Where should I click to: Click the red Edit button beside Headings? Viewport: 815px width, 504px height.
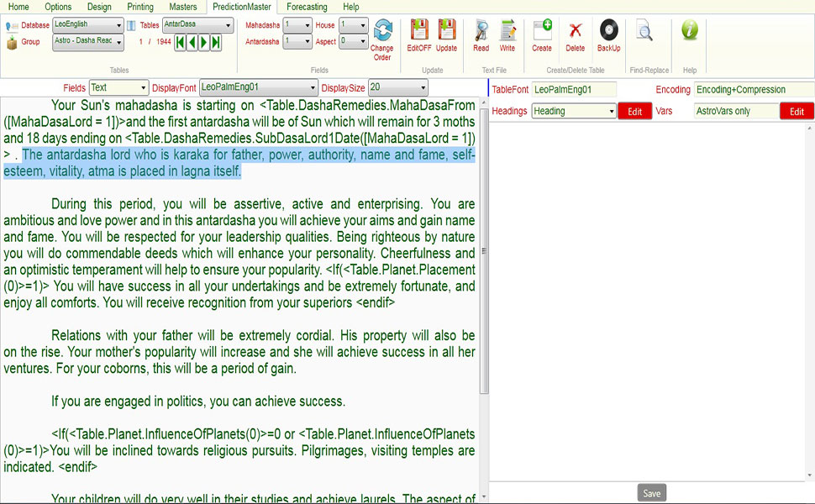pos(634,111)
